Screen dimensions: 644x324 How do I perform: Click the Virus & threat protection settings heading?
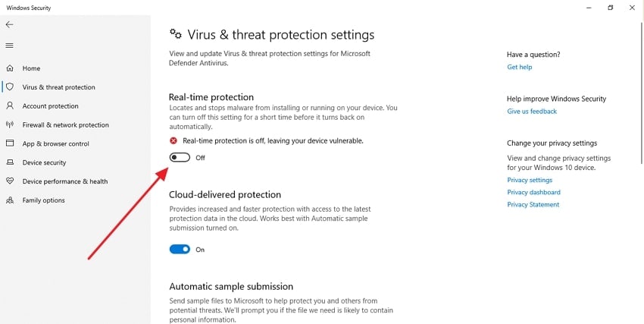coord(280,35)
